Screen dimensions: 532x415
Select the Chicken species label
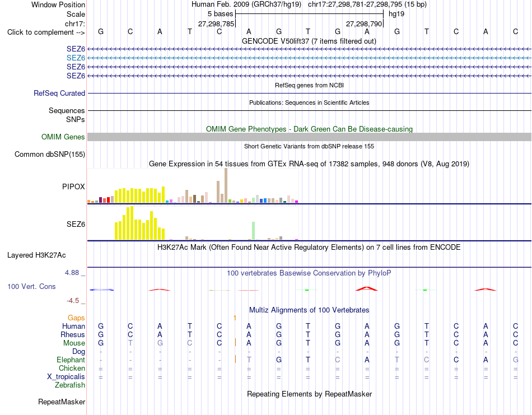click(x=72, y=368)
